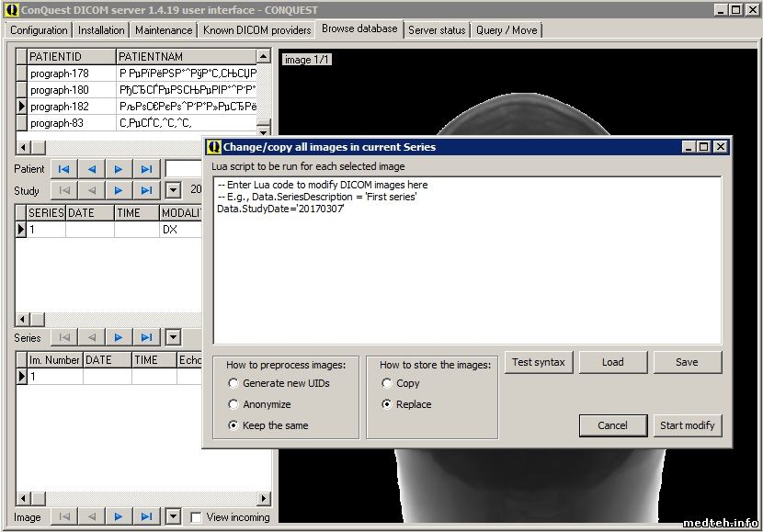This screenshot has height=532, width=763.
Task: Open the Series row dropdown menu
Action: click(x=173, y=337)
